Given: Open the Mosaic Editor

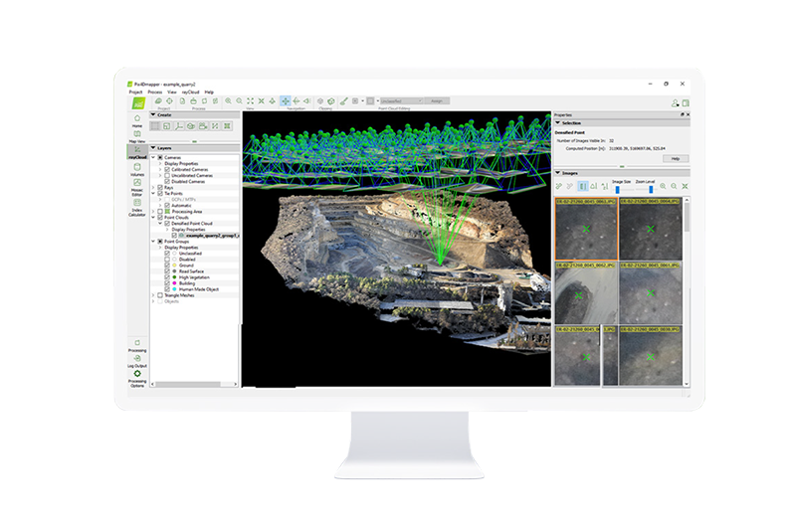Looking at the screenshot, I should 136,188.
